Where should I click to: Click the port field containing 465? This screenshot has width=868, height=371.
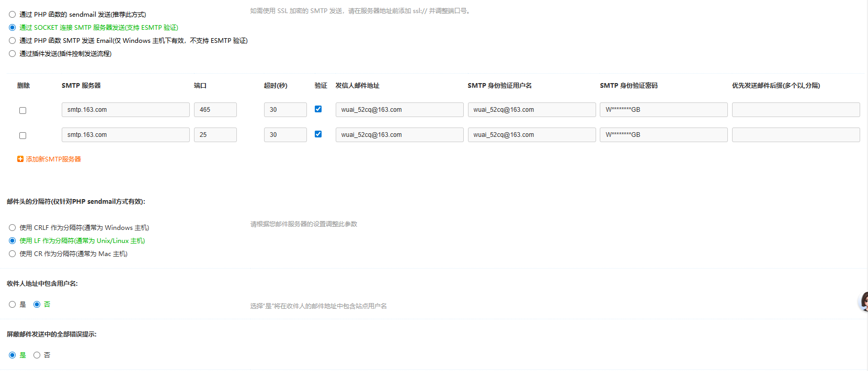click(x=215, y=110)
